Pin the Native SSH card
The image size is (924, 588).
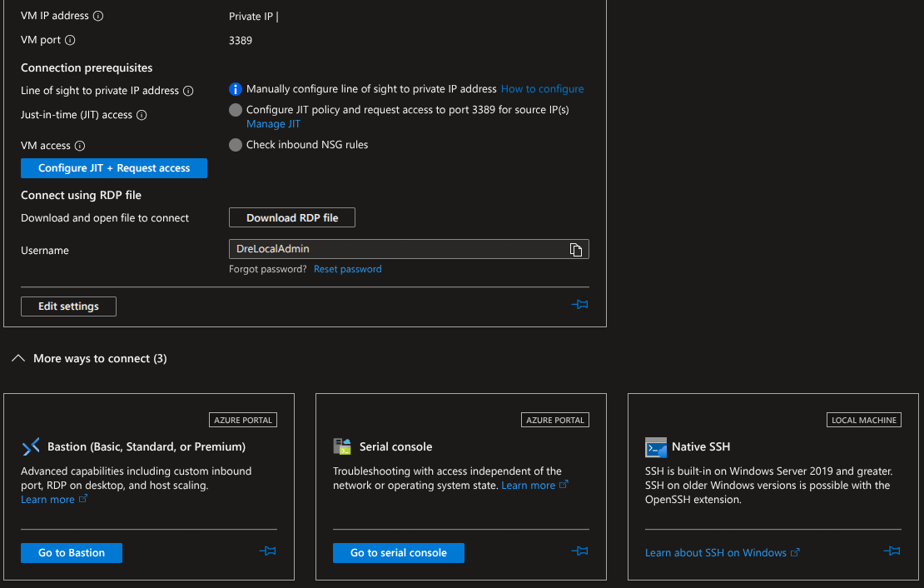pos(892,551)
